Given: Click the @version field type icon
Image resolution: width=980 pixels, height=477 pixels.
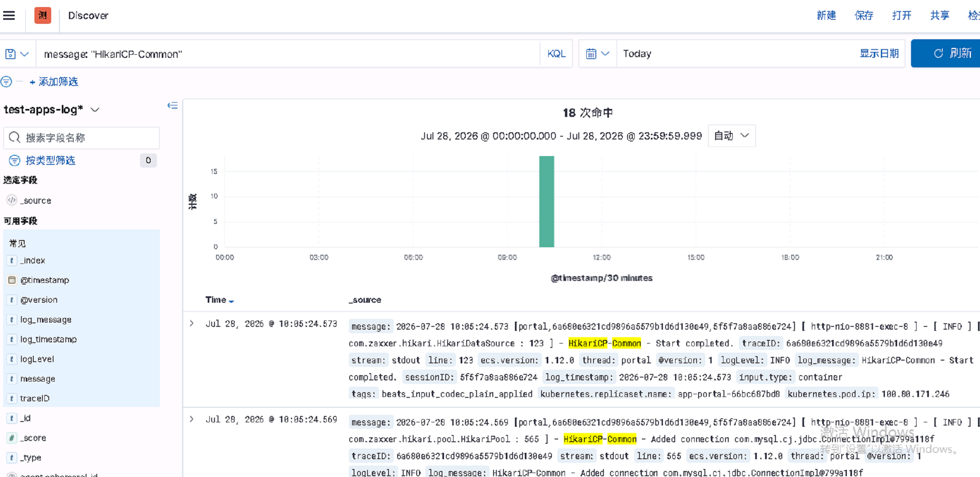Looking at the screenshot, I should [x=12, y=300].
